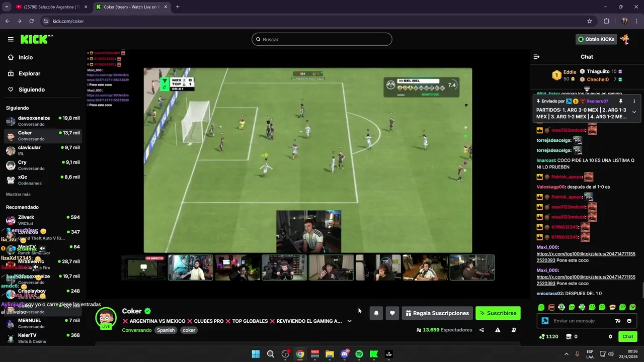Open the moderators user icon next to report

click(x=514, y=330)
